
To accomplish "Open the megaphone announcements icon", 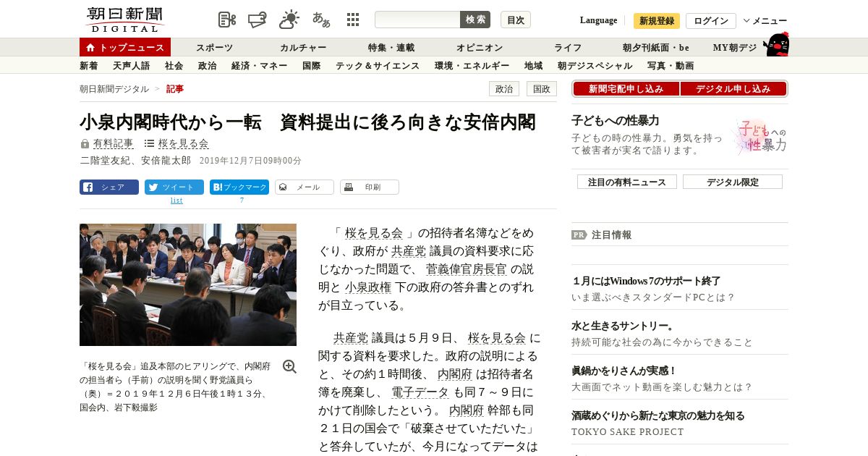I will click(x=258, y=20).
